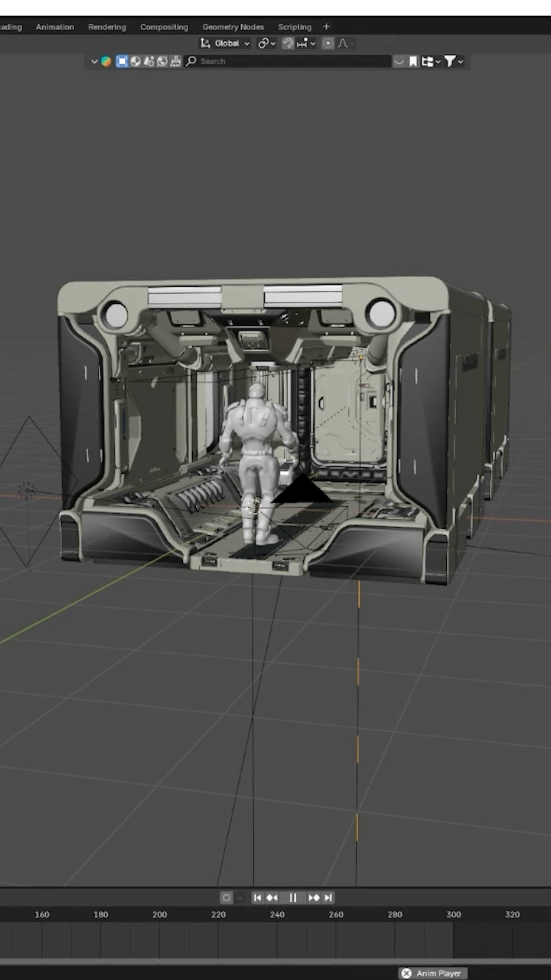Screen dimensions: 551x980
Task: Click frame 260 on the timeline ruler
Action: 336,914
